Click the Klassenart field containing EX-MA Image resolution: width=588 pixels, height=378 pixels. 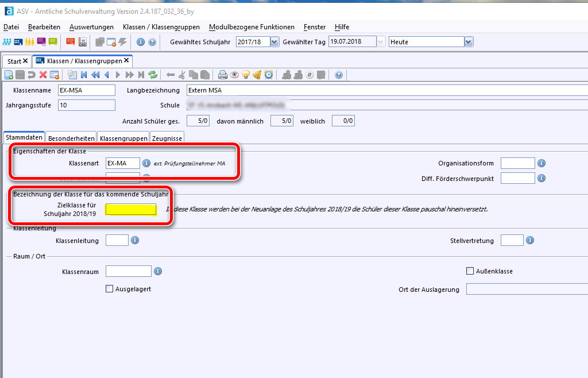[123, 163]
